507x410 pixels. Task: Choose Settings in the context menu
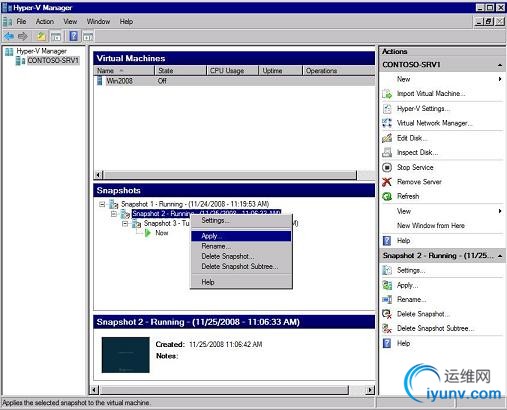click(x=241, y=221)
